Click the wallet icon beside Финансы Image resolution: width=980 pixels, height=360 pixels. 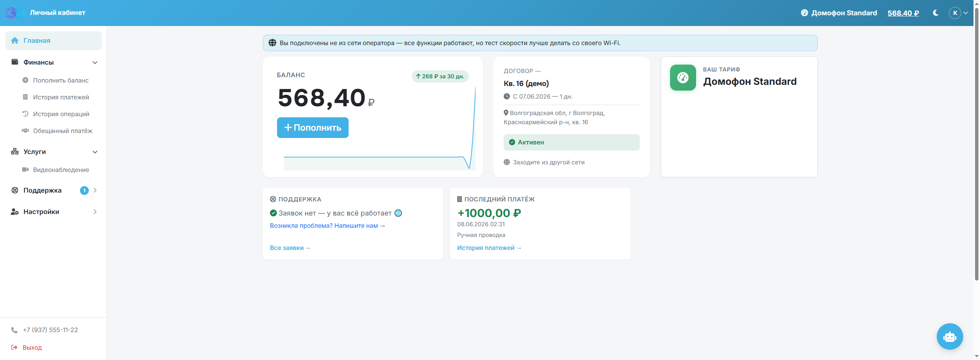(x=15, y=62)
